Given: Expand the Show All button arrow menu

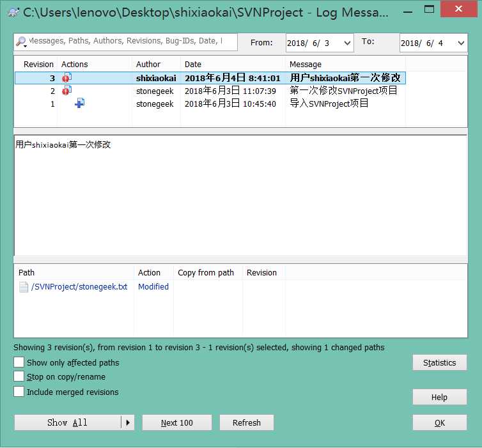Looking at the screenshot, I should pos(128,422).
